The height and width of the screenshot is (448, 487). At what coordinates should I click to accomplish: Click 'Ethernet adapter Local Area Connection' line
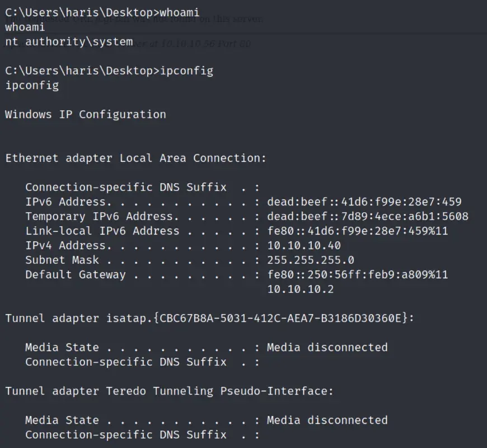tap(135, 158)
